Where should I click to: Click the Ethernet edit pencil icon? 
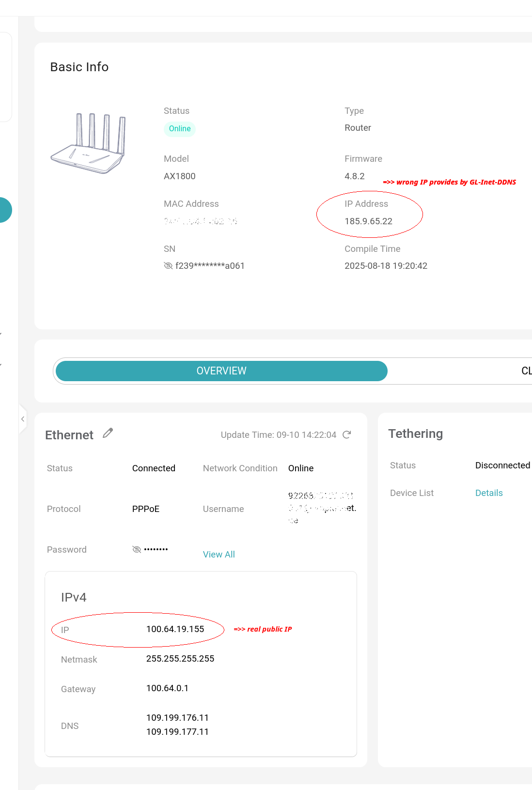[108, 433]
